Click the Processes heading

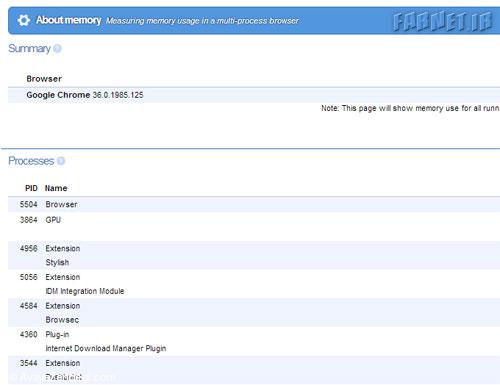click(x=31, y=161)
